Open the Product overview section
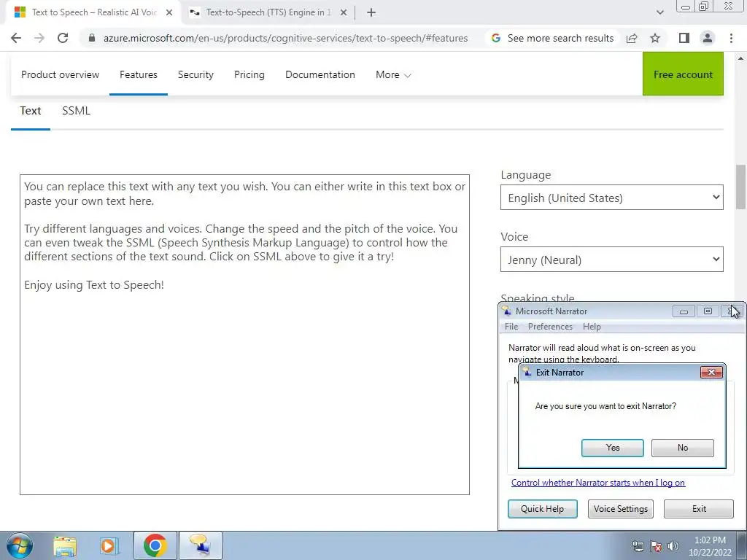 click(60, 74)
